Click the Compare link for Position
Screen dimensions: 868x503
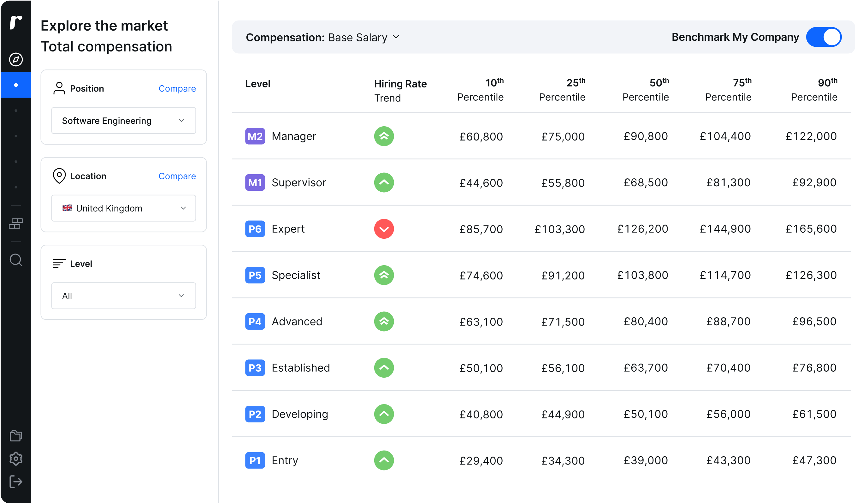177,89
